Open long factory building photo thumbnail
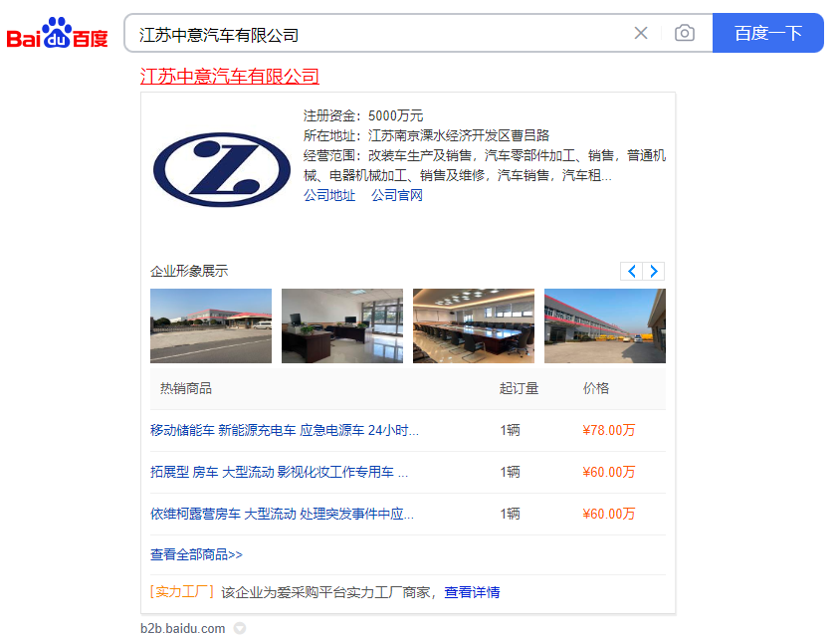The height and width of the screenshot is (636, 840). [x=605, y=325]
